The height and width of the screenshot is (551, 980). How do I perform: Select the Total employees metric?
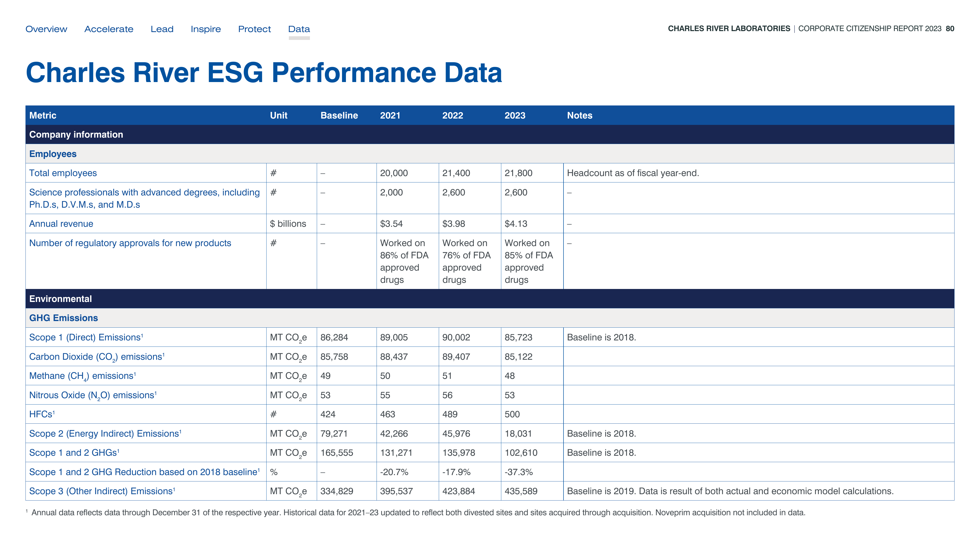63,173
